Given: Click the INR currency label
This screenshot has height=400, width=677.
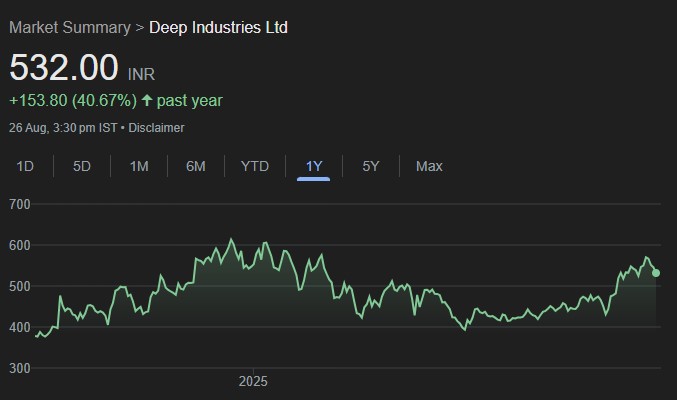Looking at the screenshot, I should tap(141, 74).
